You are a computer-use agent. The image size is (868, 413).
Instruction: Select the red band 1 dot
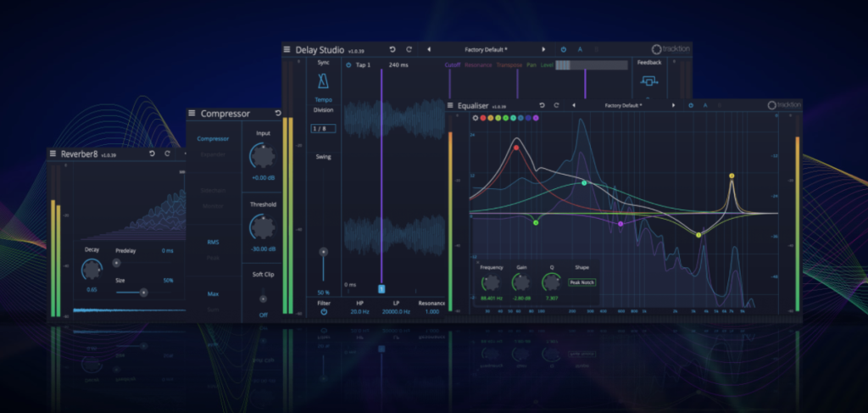click(x=482, y=118)
